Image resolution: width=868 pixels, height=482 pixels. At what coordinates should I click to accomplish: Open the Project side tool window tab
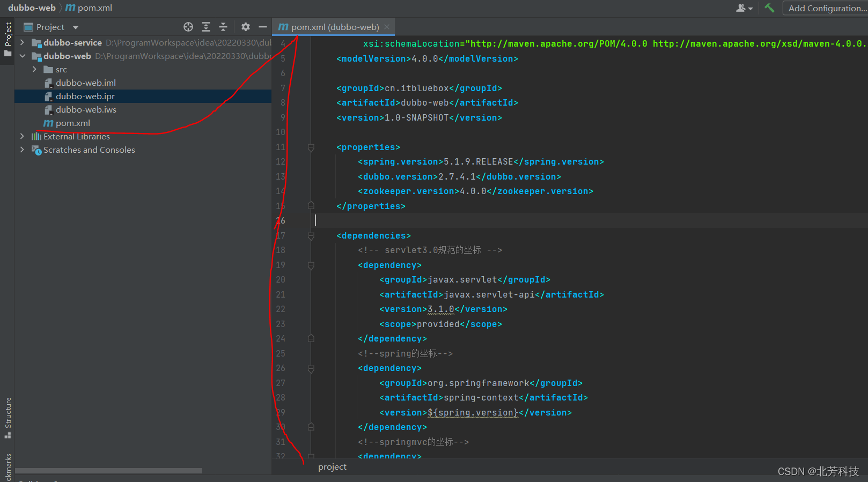[8, 40]
